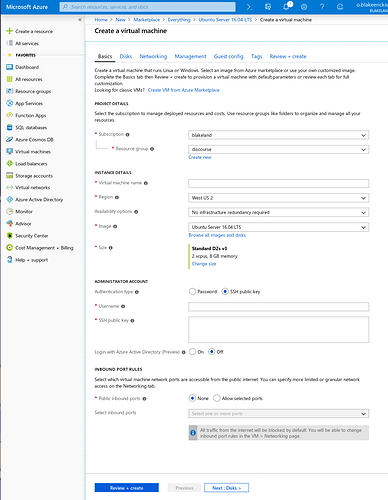388x500 pixels.
Task: Click the Storage accounts icon
Action: click(10, 176)
